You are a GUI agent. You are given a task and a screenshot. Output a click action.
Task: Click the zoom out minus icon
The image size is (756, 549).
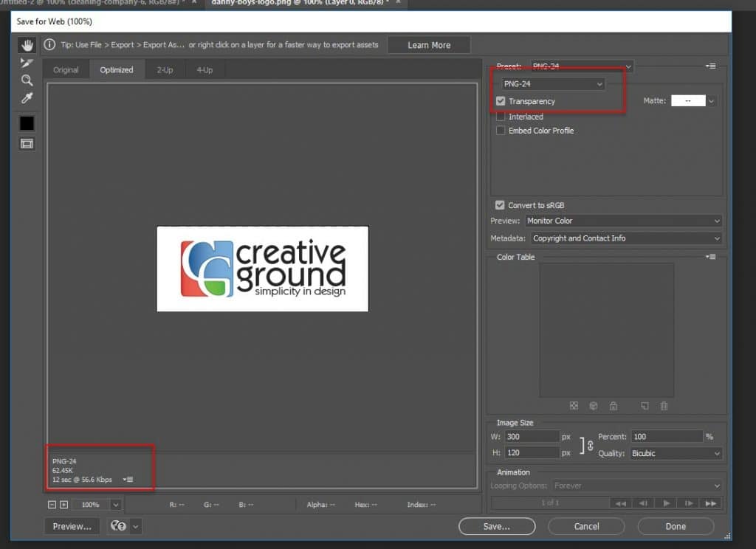point(52,505)
